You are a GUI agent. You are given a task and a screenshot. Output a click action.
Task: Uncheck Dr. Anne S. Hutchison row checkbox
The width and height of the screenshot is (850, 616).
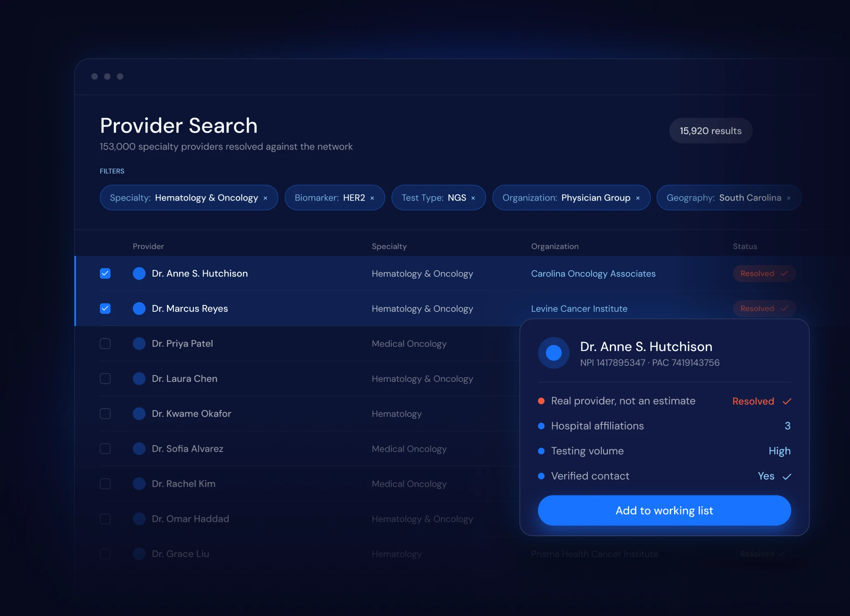[x=105, y=274]
